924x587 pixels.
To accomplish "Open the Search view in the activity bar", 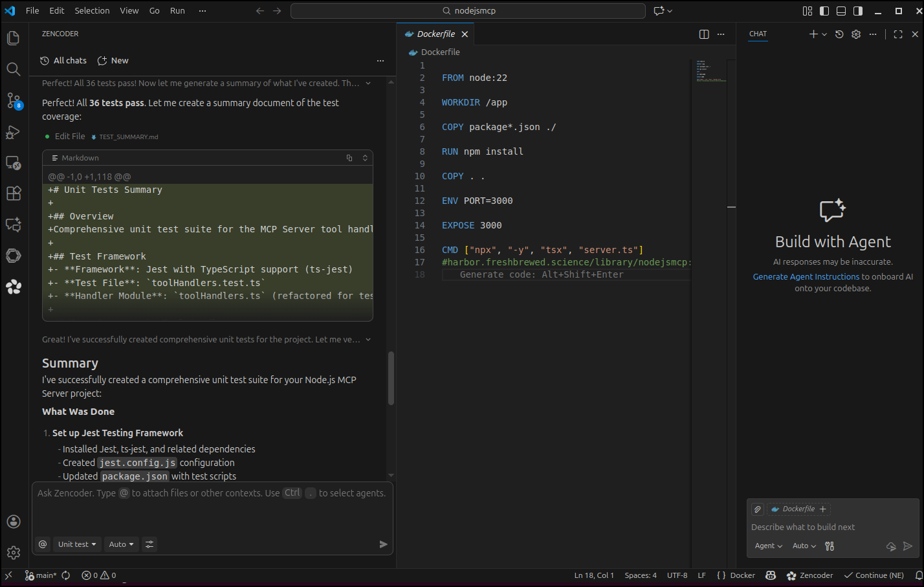I will point(13,69).
